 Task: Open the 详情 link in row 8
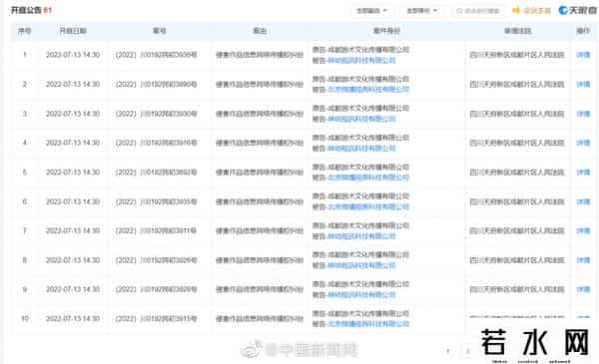[583, 260]
